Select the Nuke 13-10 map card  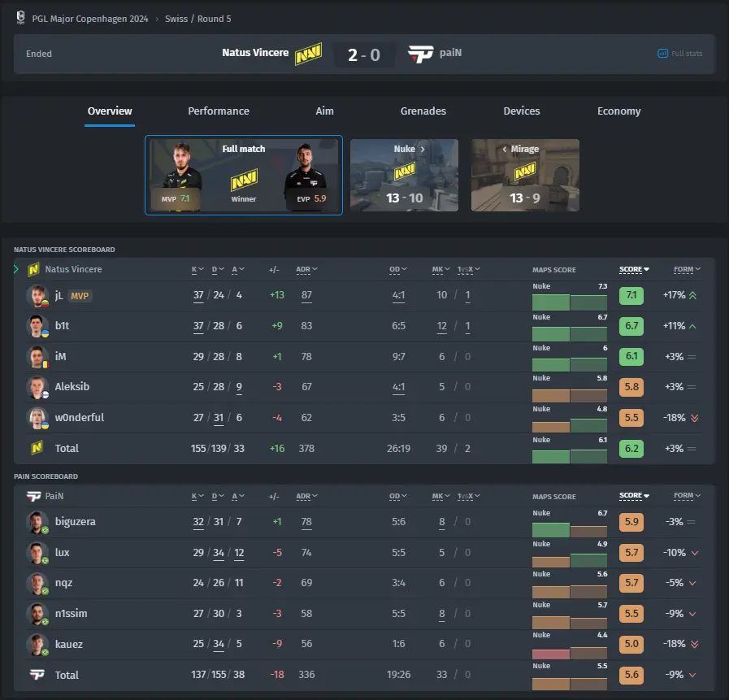tap(404, 176)
